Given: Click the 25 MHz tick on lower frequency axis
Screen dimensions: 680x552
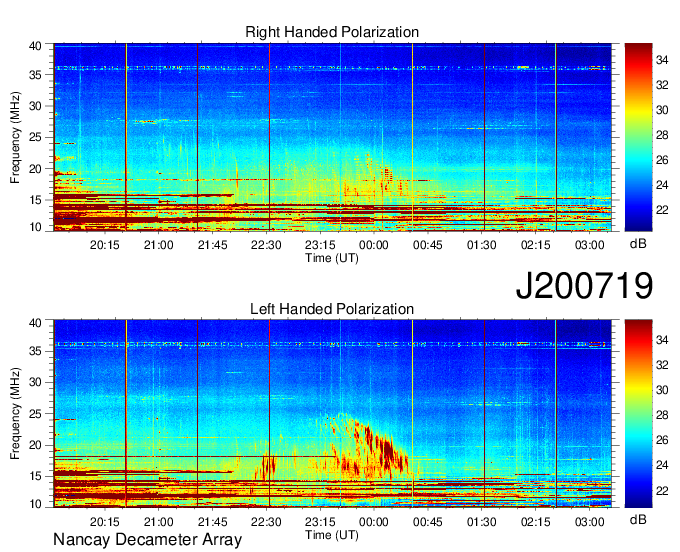Looking at the screenshot, I should (x=36, y=414).
